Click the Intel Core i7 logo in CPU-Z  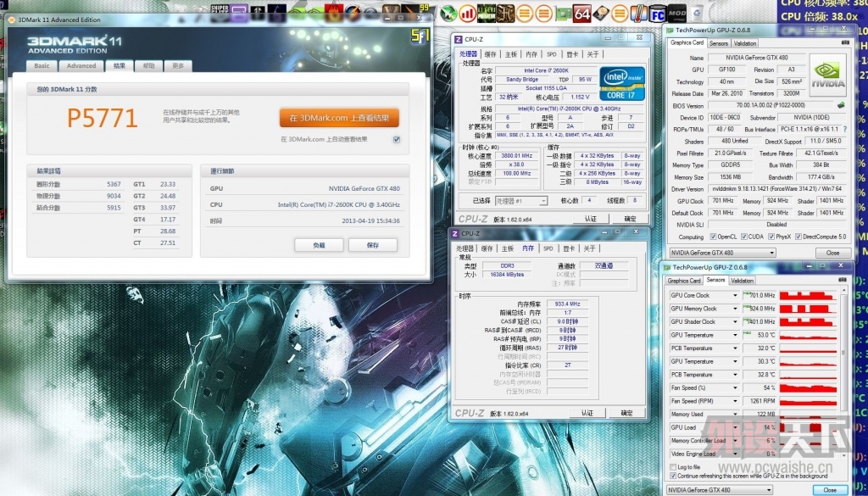pos(622,83)
